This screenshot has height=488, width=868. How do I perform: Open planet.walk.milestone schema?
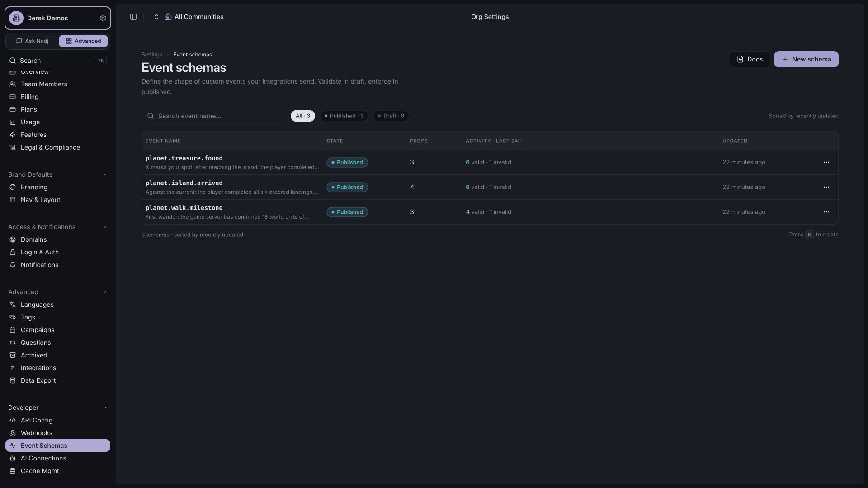184,208
